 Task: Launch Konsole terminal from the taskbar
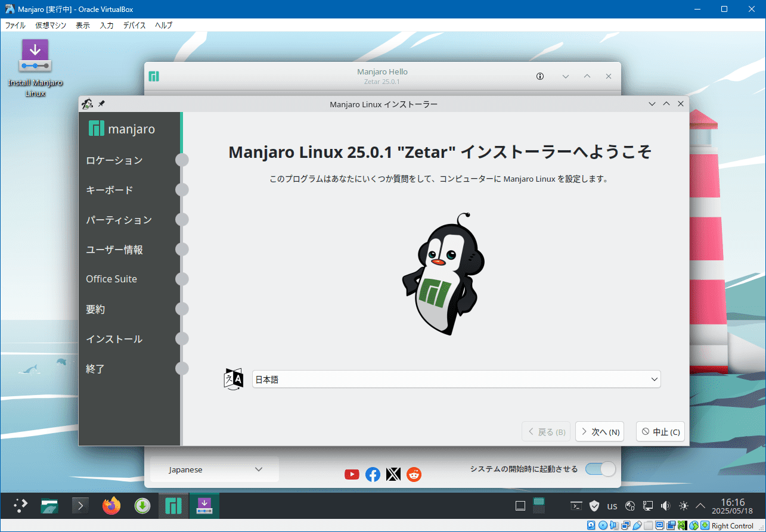pyautogui.click(x=80, y=506)
